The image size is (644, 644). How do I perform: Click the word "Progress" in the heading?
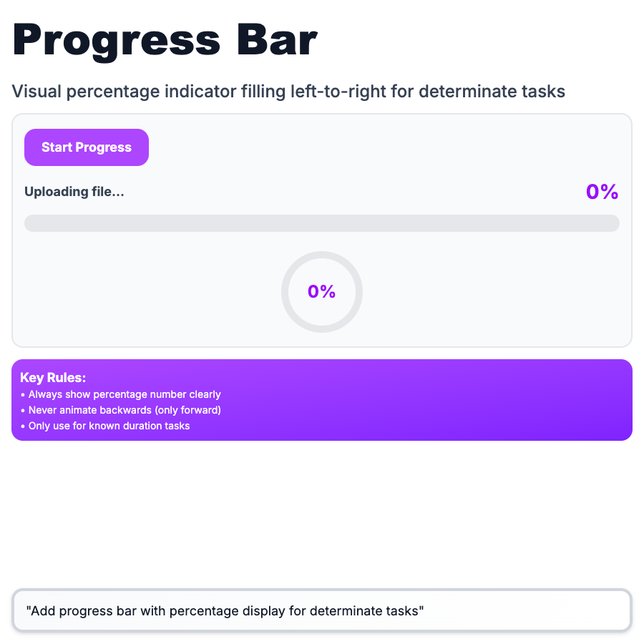[117, 41]
